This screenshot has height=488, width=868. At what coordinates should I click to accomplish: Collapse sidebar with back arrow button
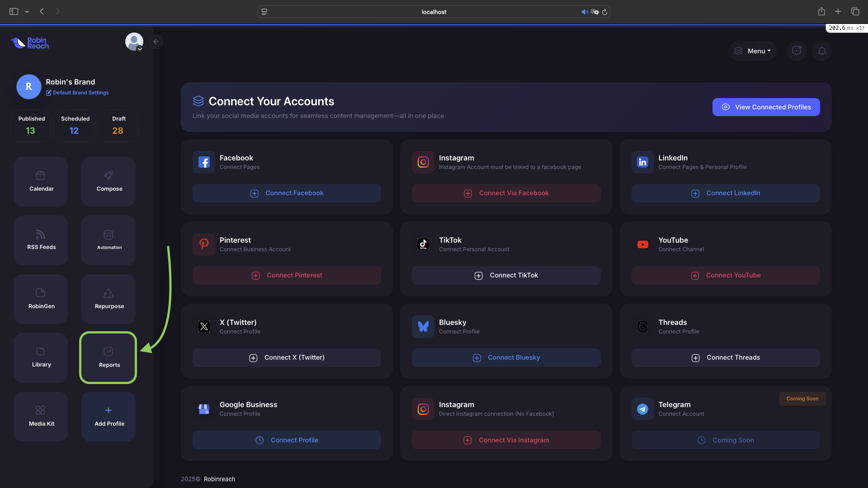point(156,42)
